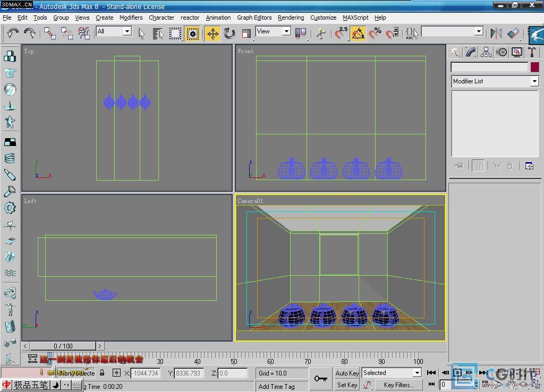Activate the Select and Rotate tool
The height and width of the screenshot is (392, 544).
tap(229, 33)
